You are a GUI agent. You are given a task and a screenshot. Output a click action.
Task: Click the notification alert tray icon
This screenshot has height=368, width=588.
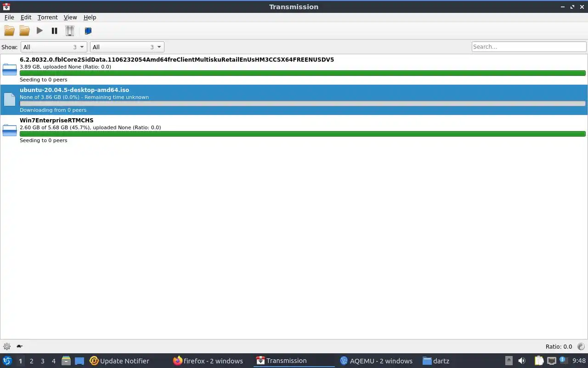[564, 361]
